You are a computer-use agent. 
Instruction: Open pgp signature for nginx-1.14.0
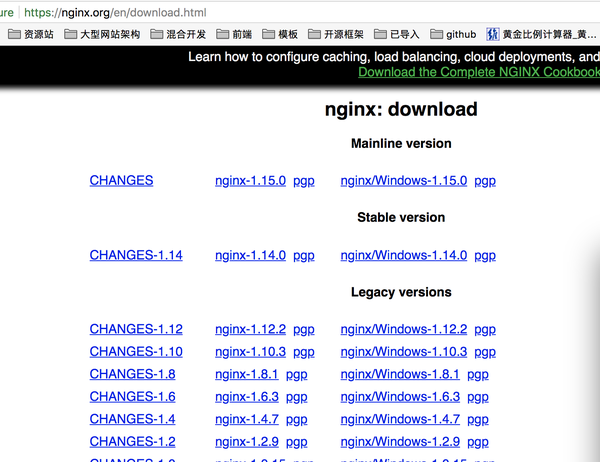click(x=304, y=256)
